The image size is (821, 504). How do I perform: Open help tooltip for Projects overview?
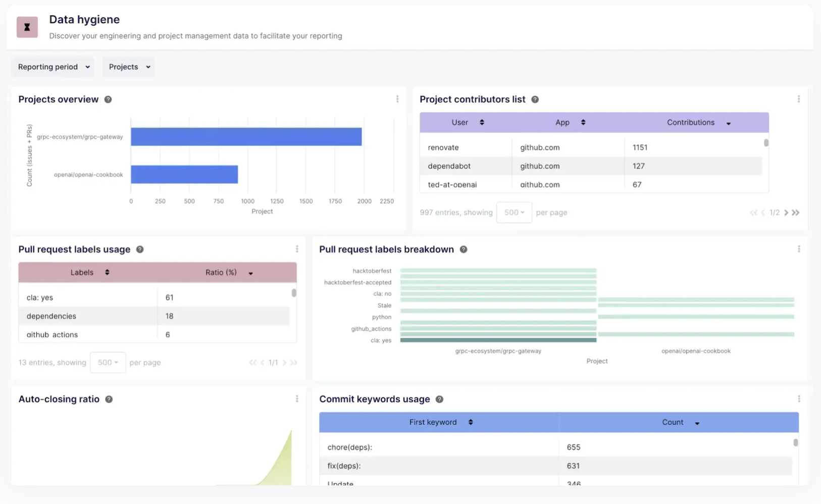click(108, 99)
